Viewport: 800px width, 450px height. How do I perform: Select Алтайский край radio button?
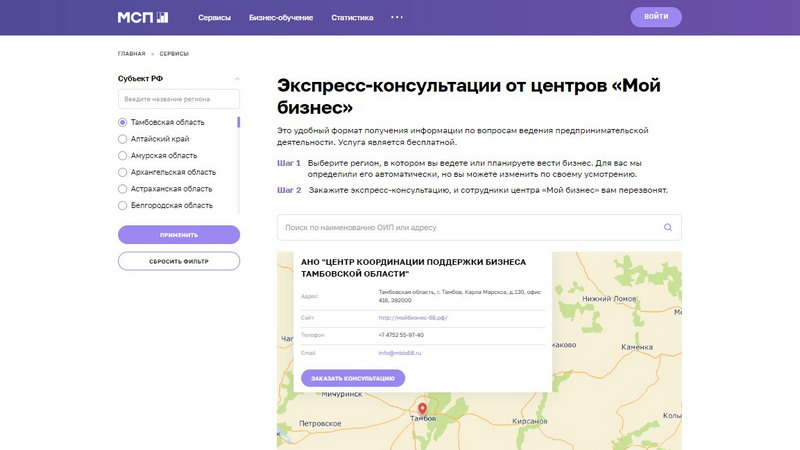click(122, 139)
